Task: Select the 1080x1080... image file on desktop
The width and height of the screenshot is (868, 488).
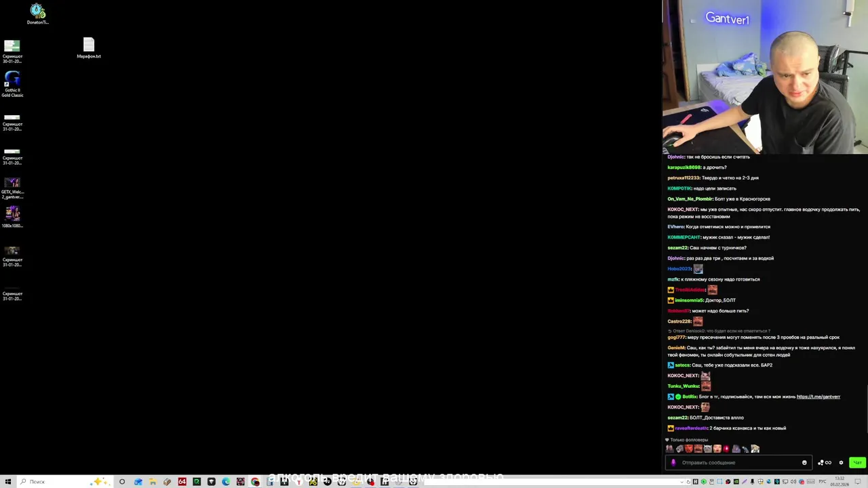Action: pos(12,217)
